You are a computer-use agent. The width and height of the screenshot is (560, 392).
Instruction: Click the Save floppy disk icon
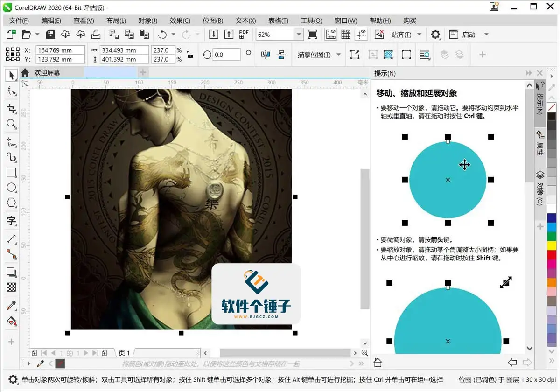click(x=50, y=35)
